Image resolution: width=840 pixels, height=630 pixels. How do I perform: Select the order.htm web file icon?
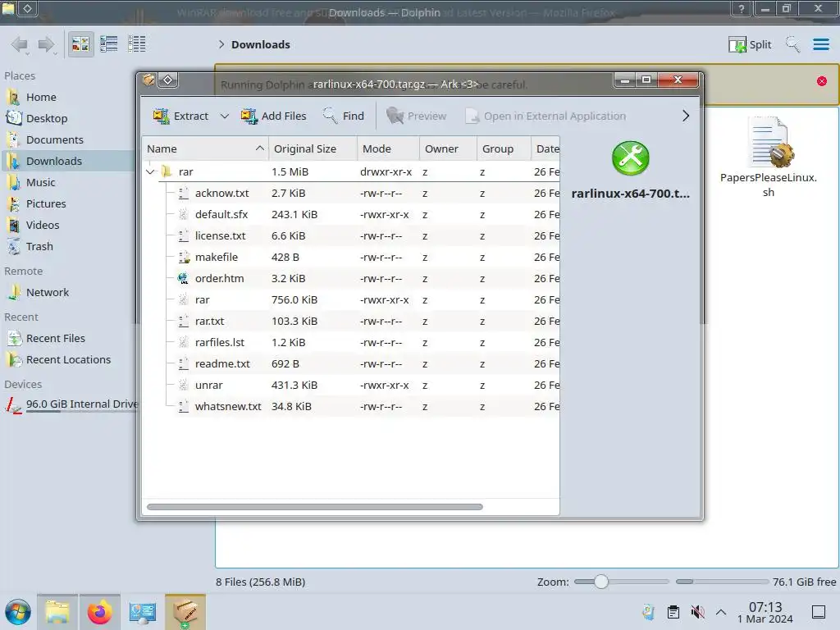pos(183,279)
